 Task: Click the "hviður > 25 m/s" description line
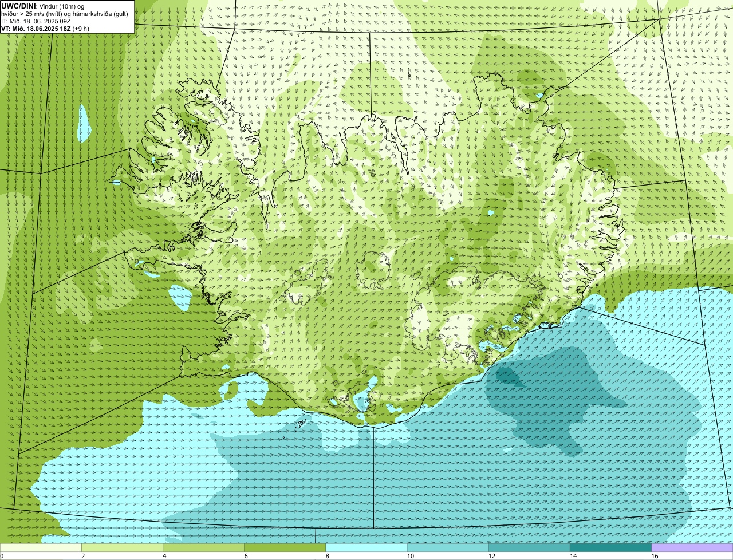(65, 13)
